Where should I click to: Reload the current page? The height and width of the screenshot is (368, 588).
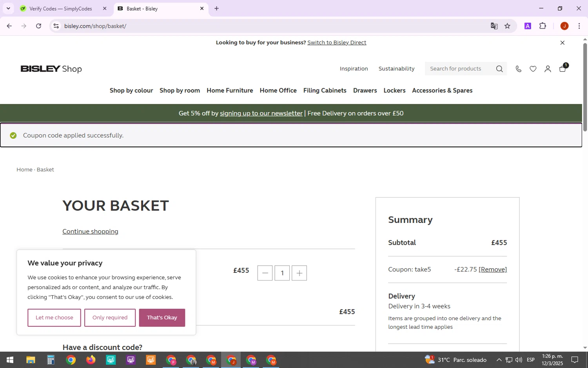tap(38, 26)
